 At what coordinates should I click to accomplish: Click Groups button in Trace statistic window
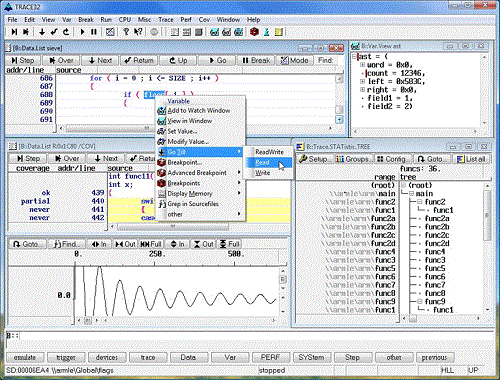[354, 159]
